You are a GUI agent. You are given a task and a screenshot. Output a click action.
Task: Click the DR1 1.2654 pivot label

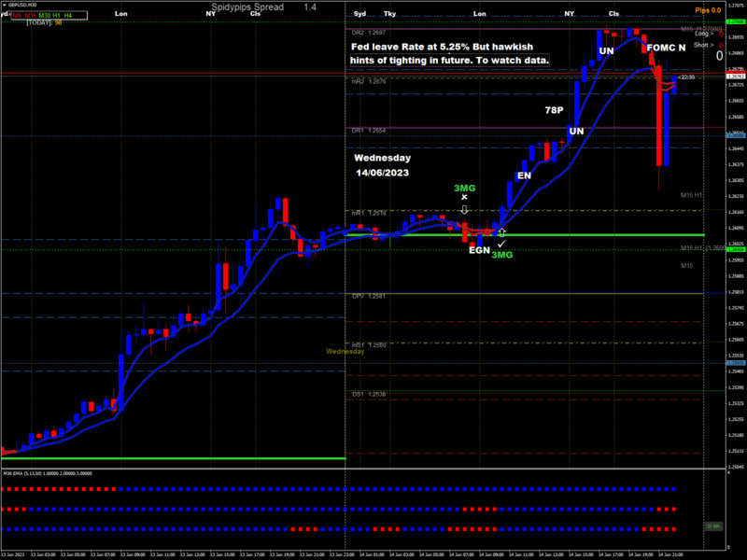pos(369,131)
